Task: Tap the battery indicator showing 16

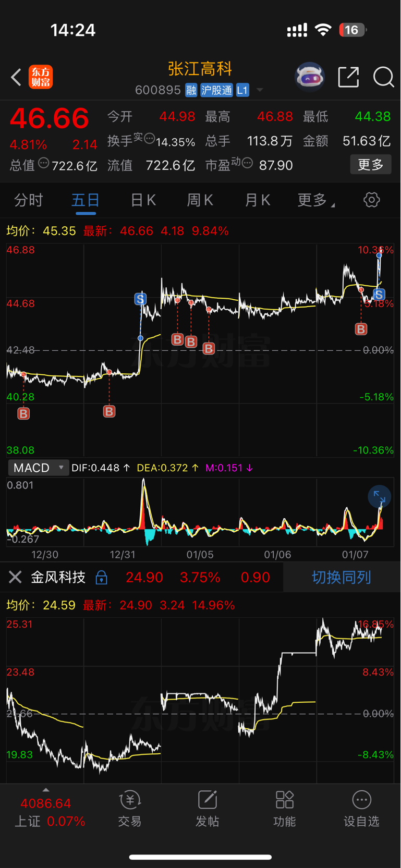Action: pyautogui.click(x=353, y=30)
